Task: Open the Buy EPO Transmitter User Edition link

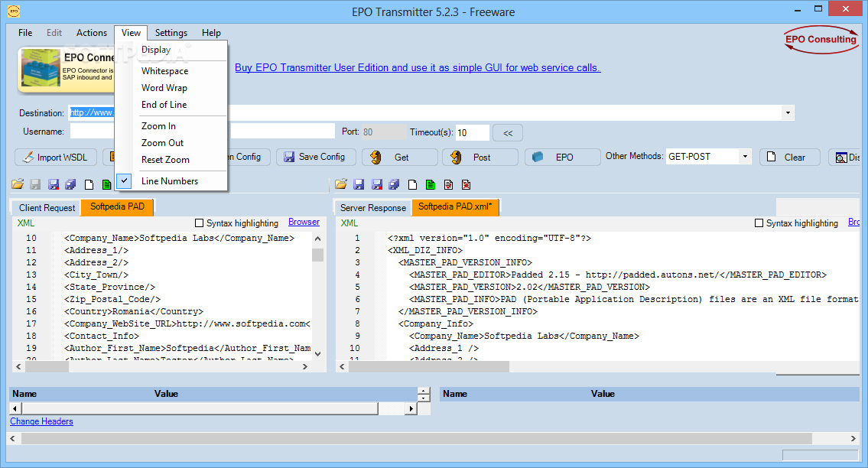Action: point(418,67)
